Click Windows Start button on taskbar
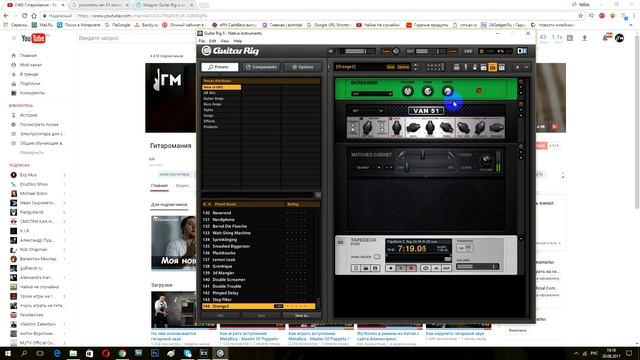This screenshot has height=360, width=640. 8,353
